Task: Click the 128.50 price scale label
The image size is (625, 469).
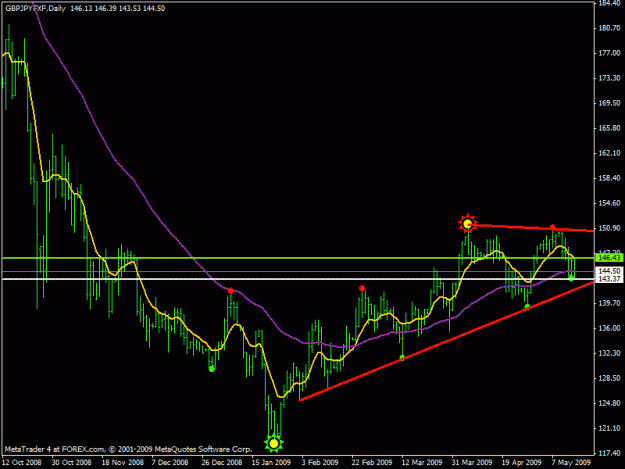Action: (609, 378)
